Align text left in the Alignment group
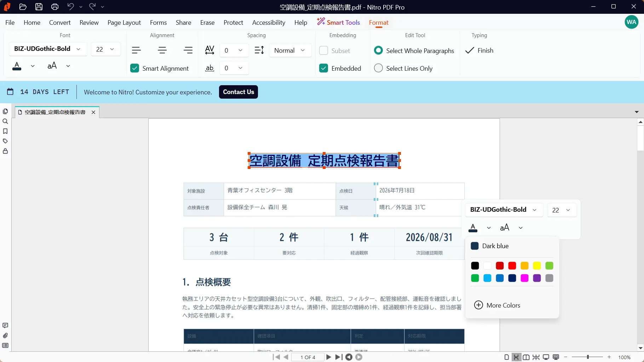The width and height of the screenshot is (644, 362). point(136,50)
